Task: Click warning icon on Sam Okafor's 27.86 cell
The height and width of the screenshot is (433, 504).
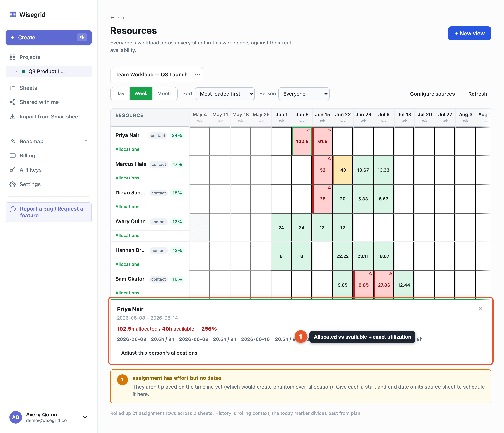Action: coord(390,274)
